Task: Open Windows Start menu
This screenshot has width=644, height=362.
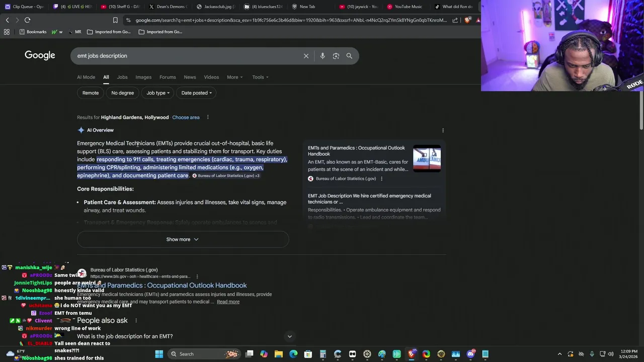Action: pos(159,354)
